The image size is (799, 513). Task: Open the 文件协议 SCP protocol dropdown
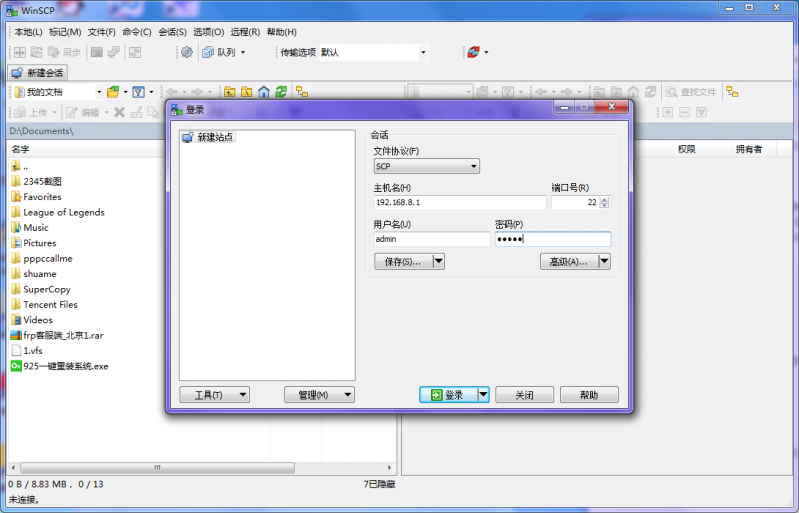(x=426, y=166)
